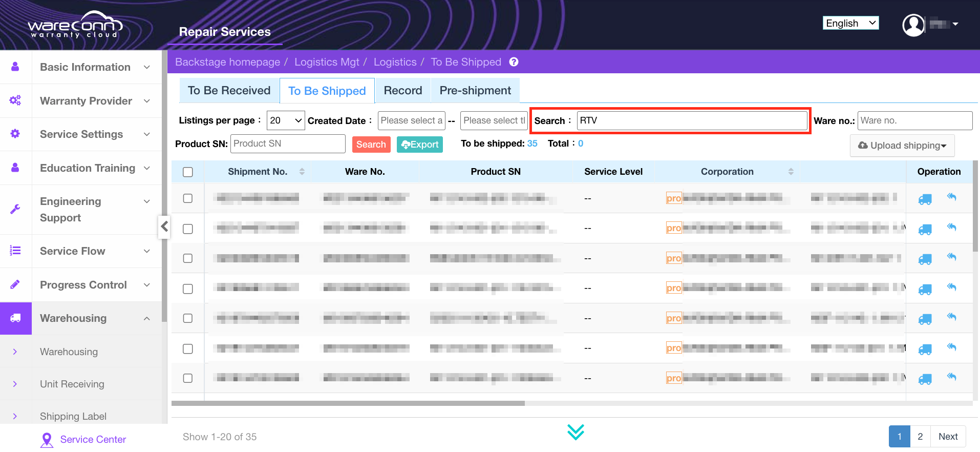Click the Service Center location pin icon
Screen dimensions: 980x452
click(47, 440)
